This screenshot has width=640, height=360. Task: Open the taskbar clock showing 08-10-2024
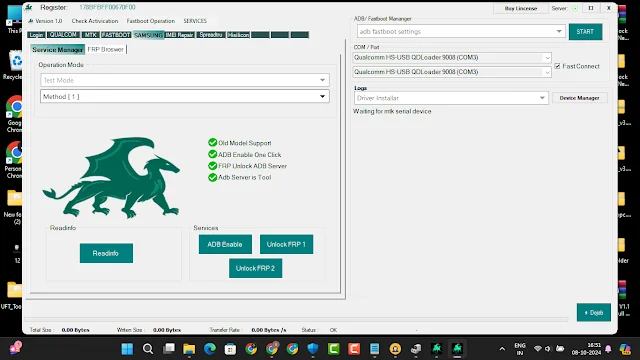coord(586,349)
